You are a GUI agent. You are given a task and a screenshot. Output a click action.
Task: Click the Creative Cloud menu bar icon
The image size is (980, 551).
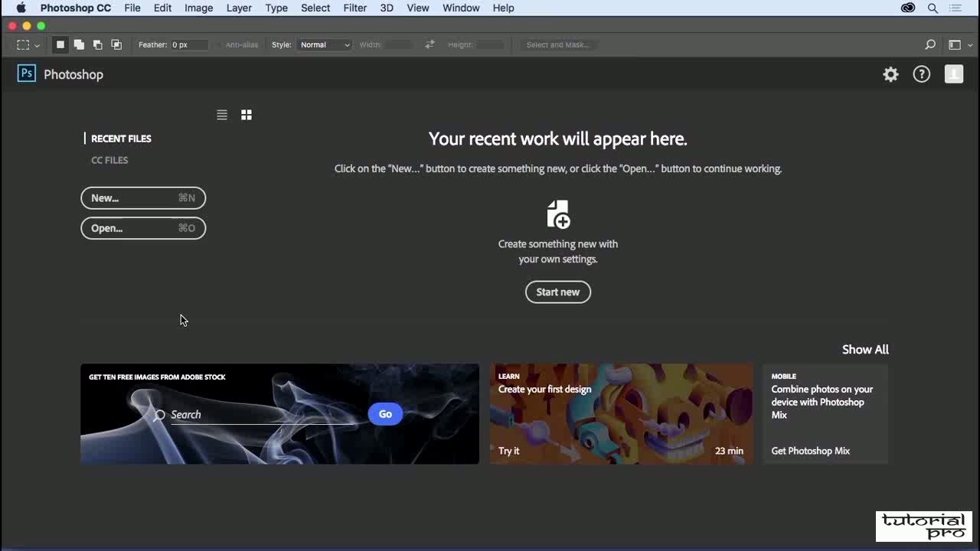click(908, 8)
